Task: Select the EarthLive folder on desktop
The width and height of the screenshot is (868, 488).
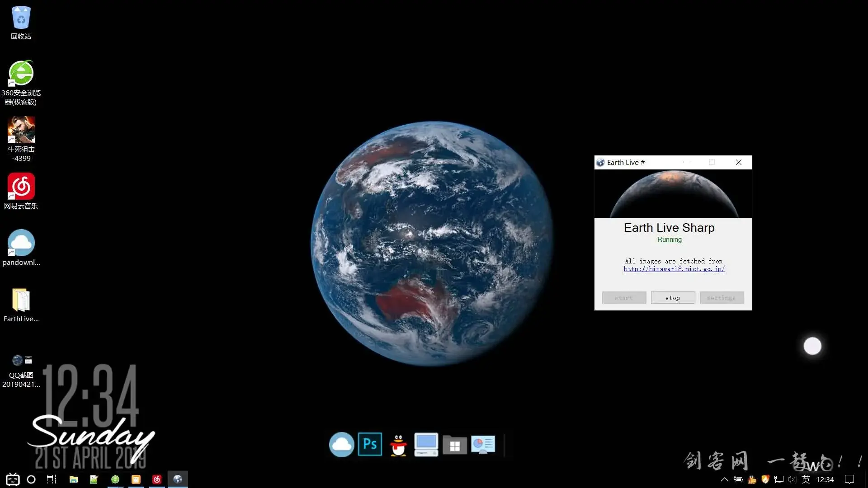Action: (21, 305)
